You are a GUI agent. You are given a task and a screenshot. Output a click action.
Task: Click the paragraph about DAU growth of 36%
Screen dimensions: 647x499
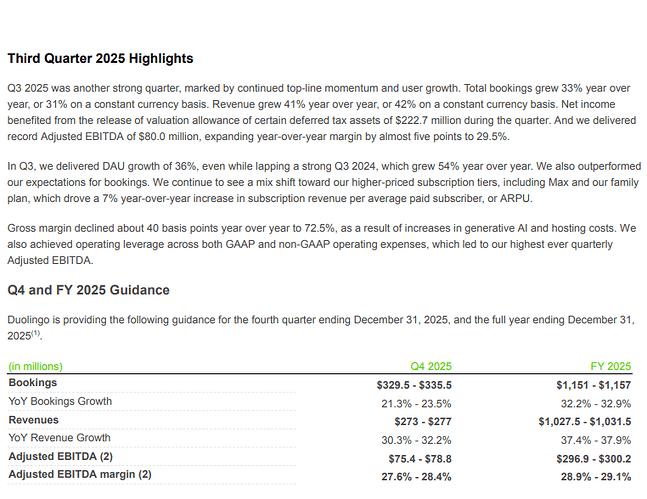tap(324, 182)
